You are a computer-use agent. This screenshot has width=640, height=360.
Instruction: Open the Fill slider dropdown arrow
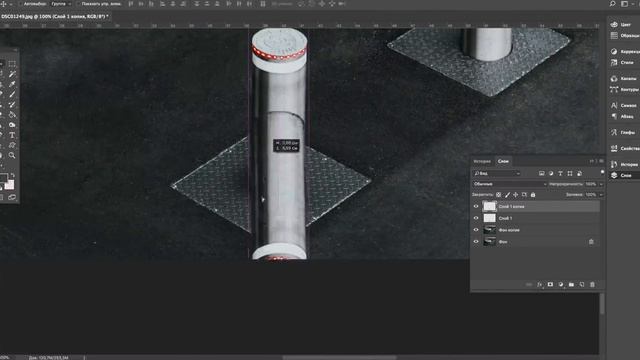click(601, 195)
